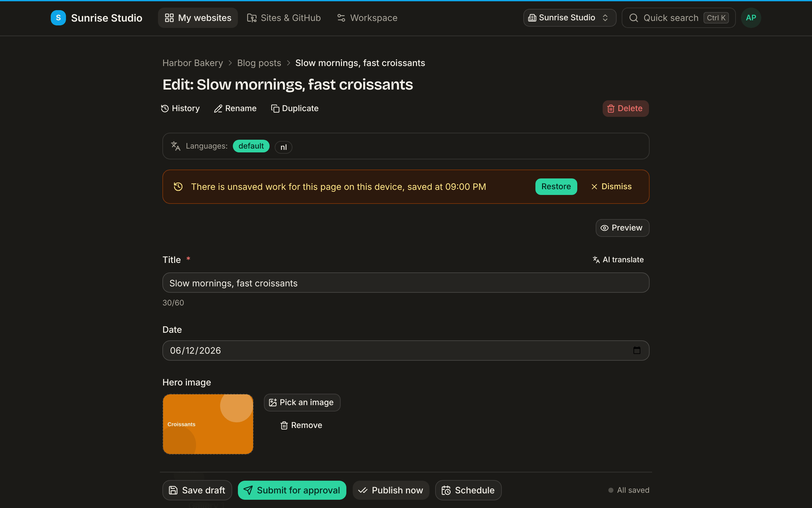Screen dimensions: 812x508
Task: Go to Harbor Bakery breadcrumb
Action: point(193,63)
